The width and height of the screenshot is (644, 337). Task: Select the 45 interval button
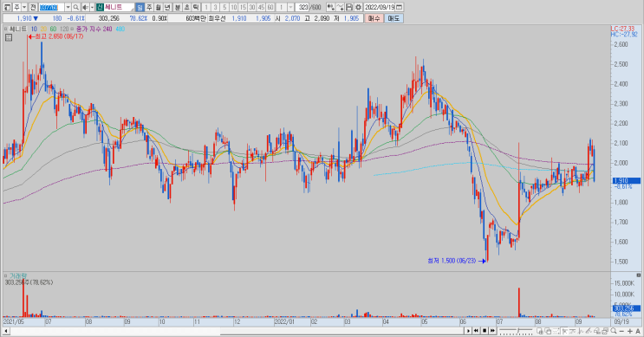[x=261, y=8]
